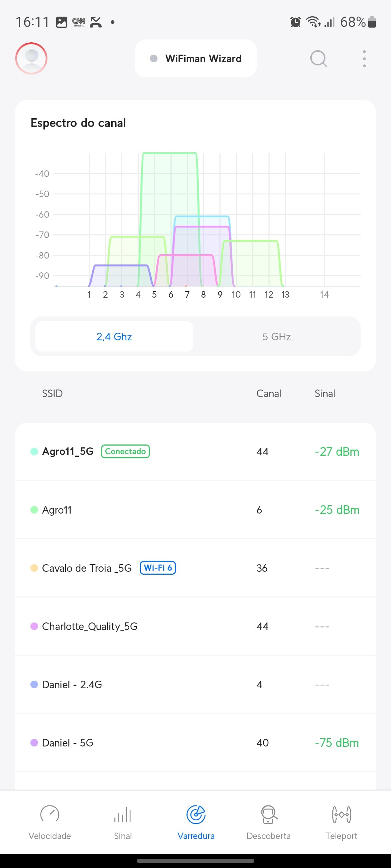The height and width of the screenshot is (868, 391).
Task: Sort the list by Sinal column
Action: (325, 393)
